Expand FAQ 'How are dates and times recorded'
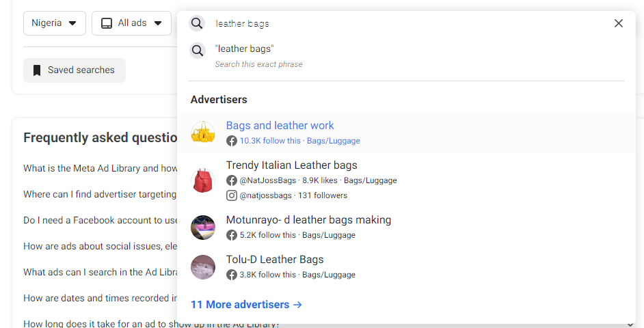644x328 pixels. (100, 298)
